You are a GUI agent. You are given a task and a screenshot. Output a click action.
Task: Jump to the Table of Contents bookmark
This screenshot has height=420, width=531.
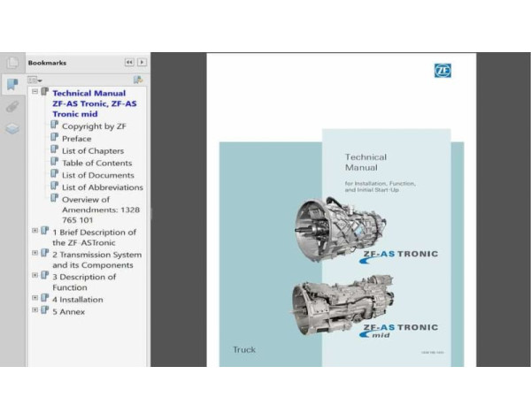pyautogui.click(x=96, y=163)
